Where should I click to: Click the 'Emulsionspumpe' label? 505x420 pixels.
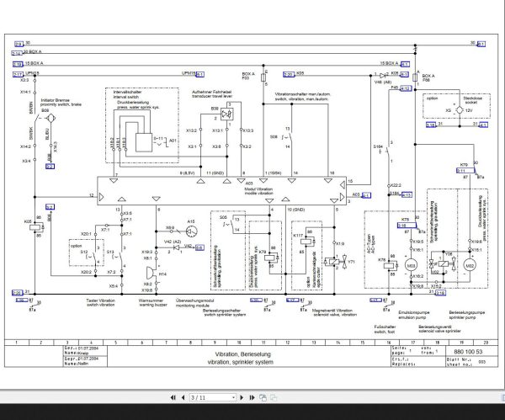[x=413, y=312]
